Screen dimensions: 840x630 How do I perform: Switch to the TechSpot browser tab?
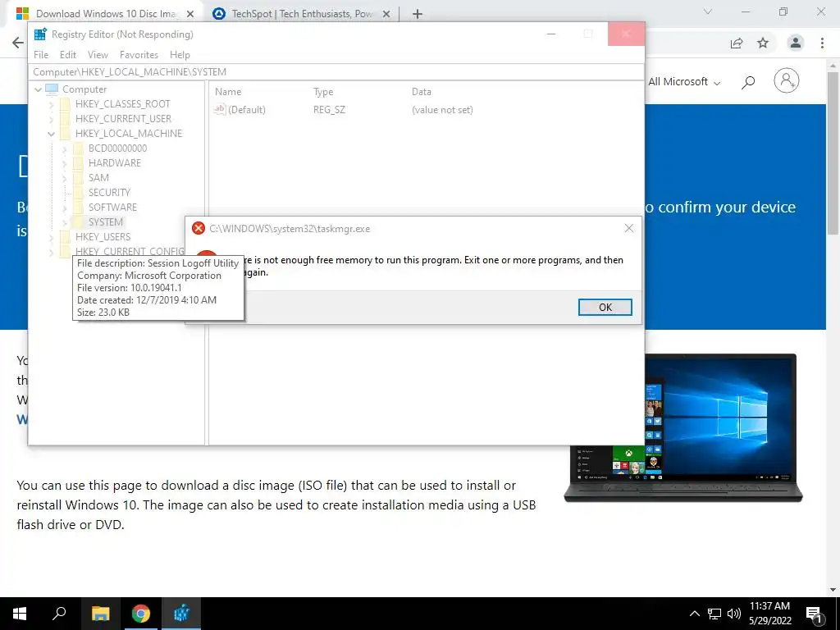(303, 14)
